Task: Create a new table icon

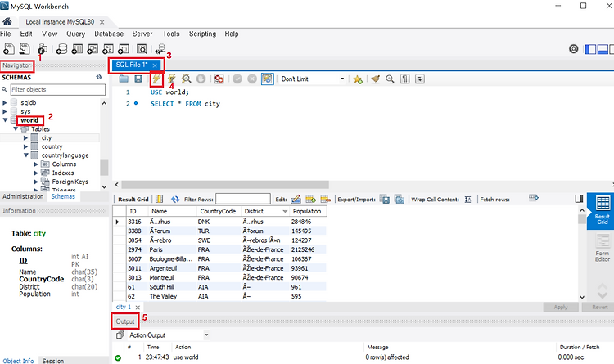Action: tap(77, 49)
